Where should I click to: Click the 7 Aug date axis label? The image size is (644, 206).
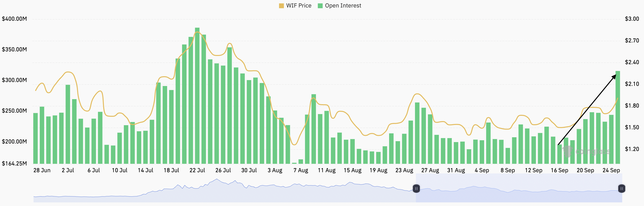tap(301, 170)
